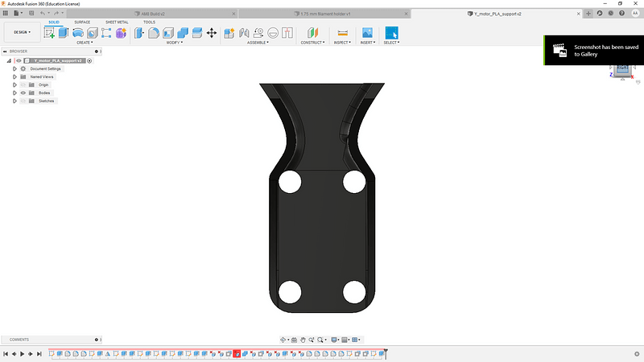Image resolution: width=644 pixels, height=362 pixels.
Task: Select the Offset Face tool
Action: [197, 33]
